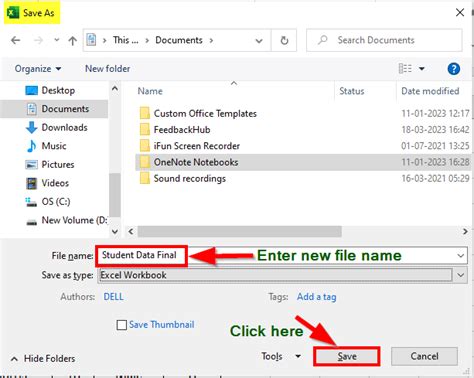Go back using the back arrow
This screenshot has height=378, width=474.
tap(16, 41)
